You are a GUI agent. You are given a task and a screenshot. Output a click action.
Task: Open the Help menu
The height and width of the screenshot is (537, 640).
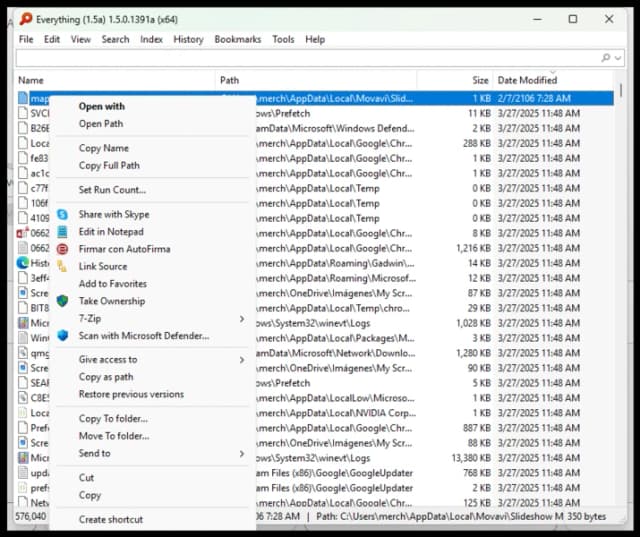315,39
